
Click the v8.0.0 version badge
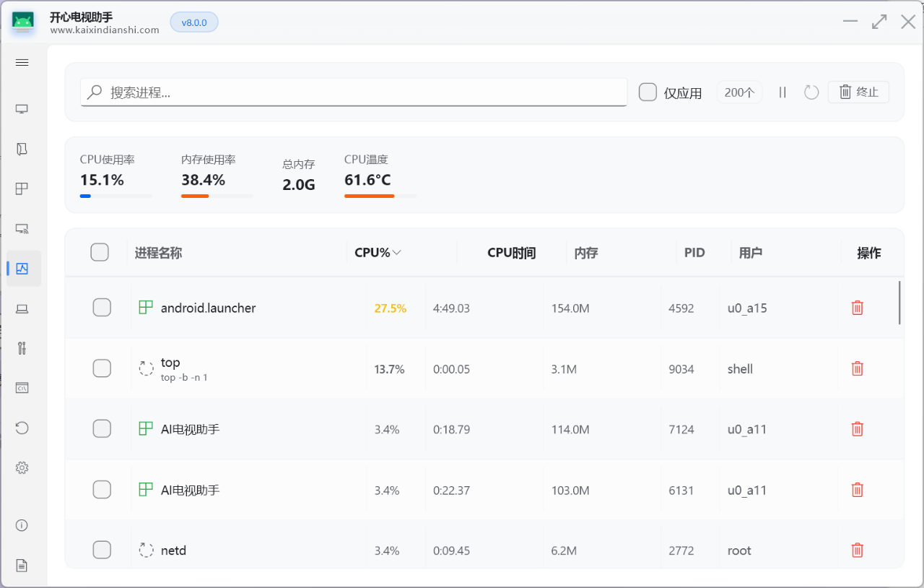pos(194,22)
